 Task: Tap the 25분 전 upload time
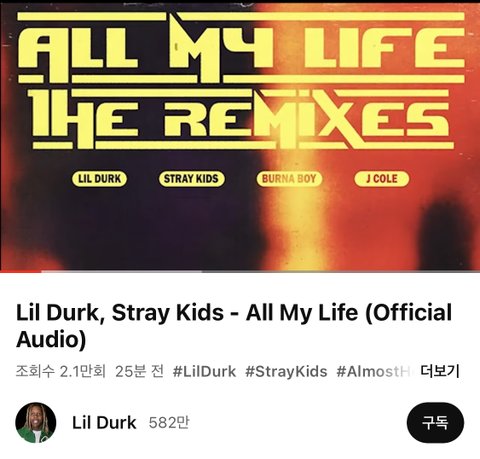coord(139,371)
